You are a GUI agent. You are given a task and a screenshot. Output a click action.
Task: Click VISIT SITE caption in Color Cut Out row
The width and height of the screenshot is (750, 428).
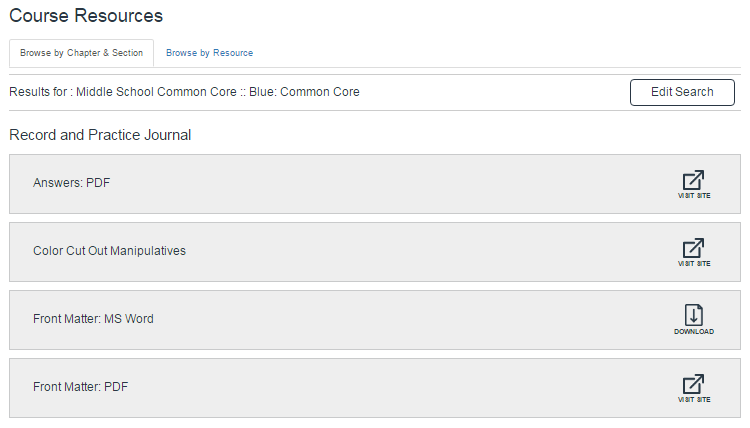694,263
